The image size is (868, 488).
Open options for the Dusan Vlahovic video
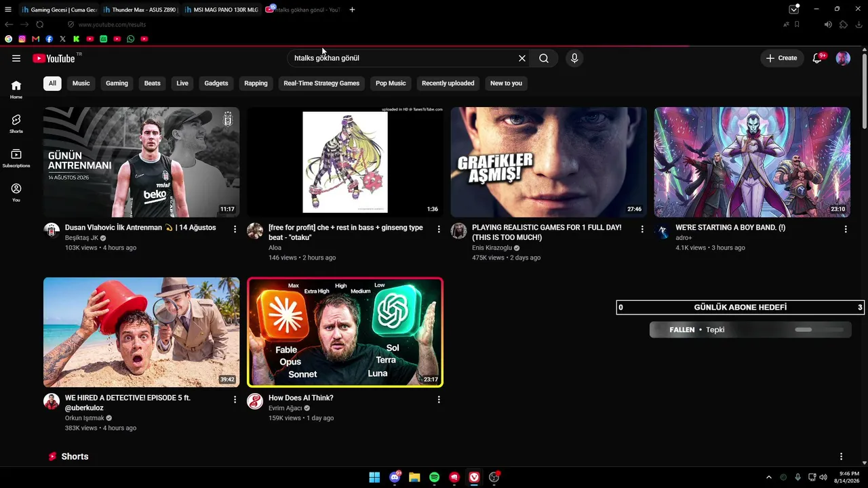(x=235, y=230)
